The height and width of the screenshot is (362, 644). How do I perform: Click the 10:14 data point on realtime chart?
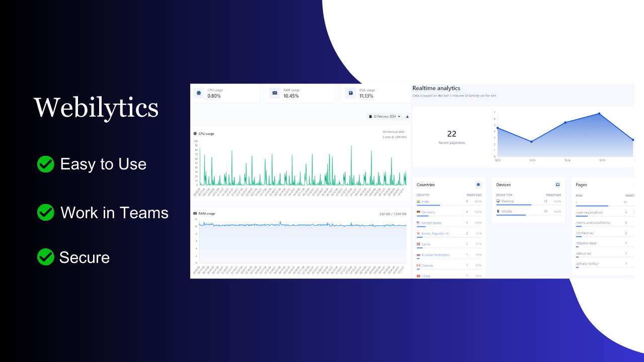point(566,123)
